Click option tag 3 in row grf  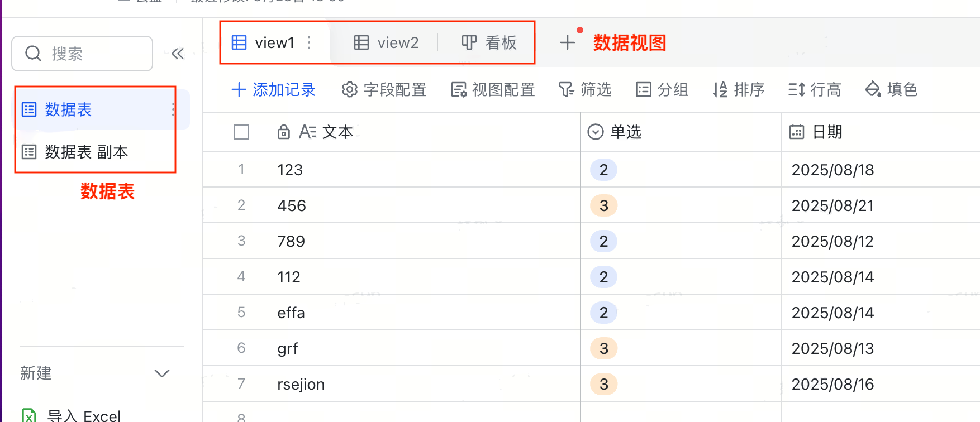[x=604, y=348]
